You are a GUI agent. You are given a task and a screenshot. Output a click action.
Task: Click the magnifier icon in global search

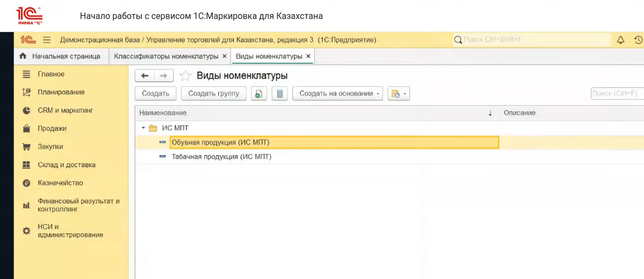pyautogui.click(x=458, y=40)
